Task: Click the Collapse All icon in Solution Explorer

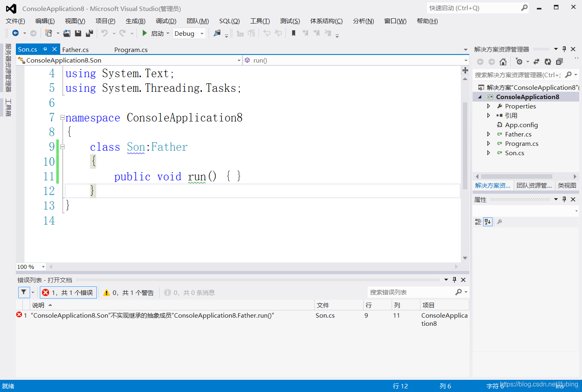Action: [559, 62]
